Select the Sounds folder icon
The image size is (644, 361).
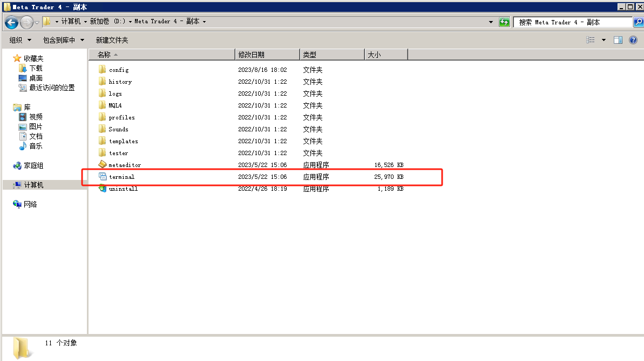click(x=102, y=129)
